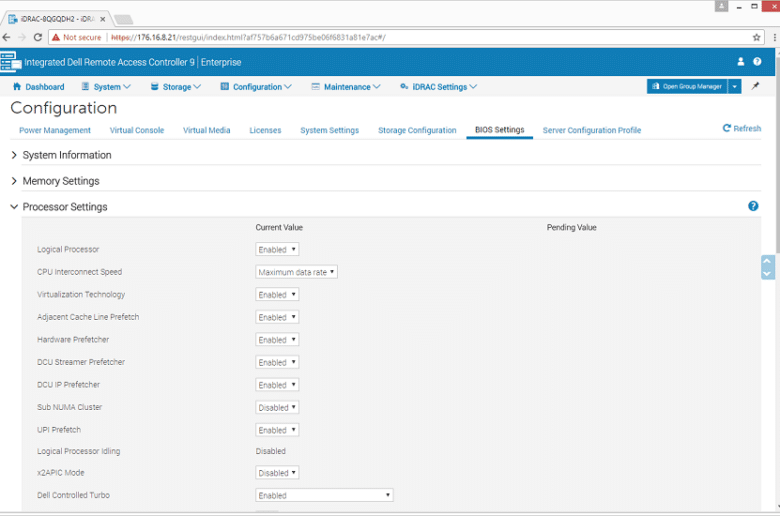Open the Group Manager dropdown arrow
The height and width of the screenshot is (516, 780).
(x=734, y=86)
